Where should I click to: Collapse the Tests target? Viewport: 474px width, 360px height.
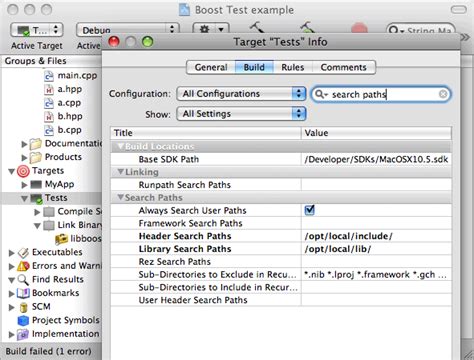(x=24, y=199)
